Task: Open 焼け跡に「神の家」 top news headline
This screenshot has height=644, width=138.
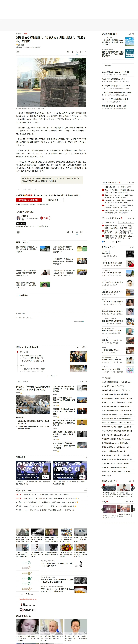Action: point(33,388)
